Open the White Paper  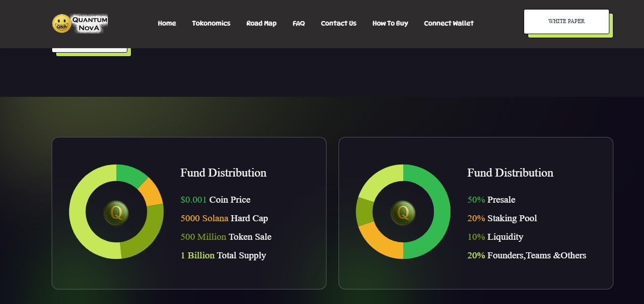pyautogui.click(x=566, y=21)
